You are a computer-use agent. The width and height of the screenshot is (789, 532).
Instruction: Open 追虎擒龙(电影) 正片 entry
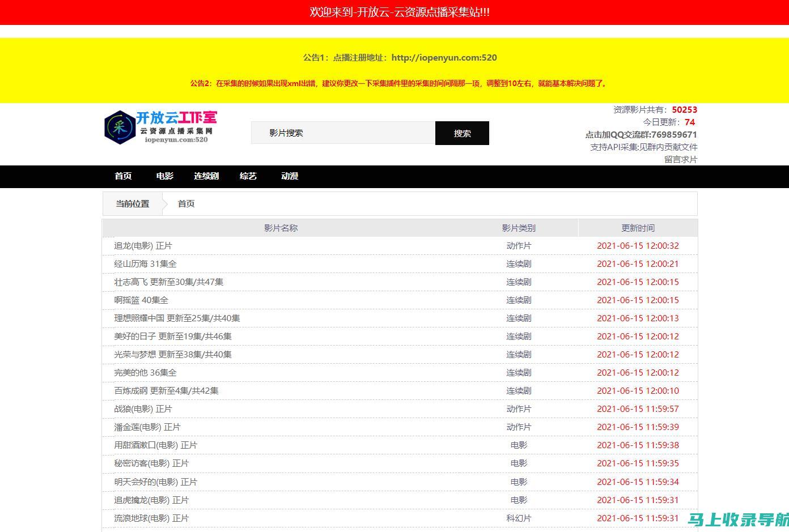tap(151, 500)
